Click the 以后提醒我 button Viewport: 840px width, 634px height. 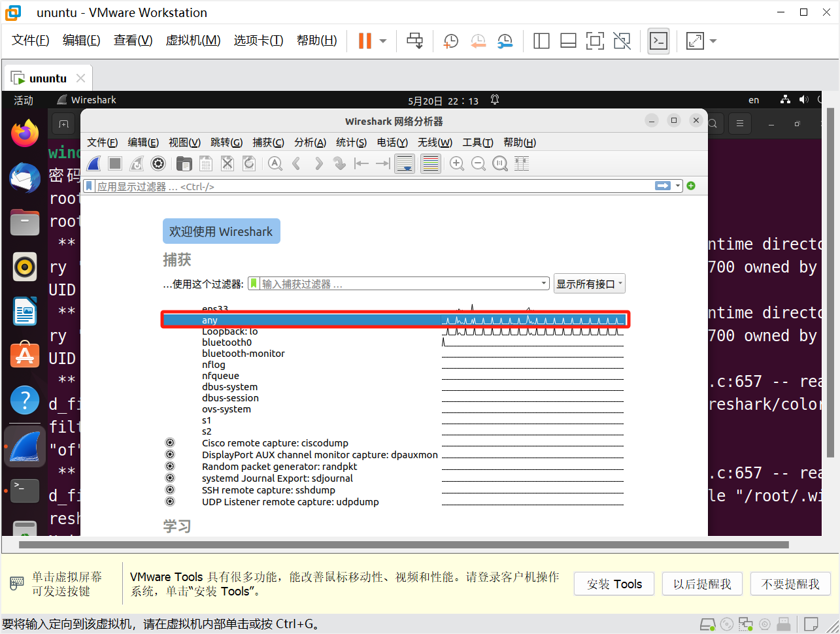click(x=702, y=584)
